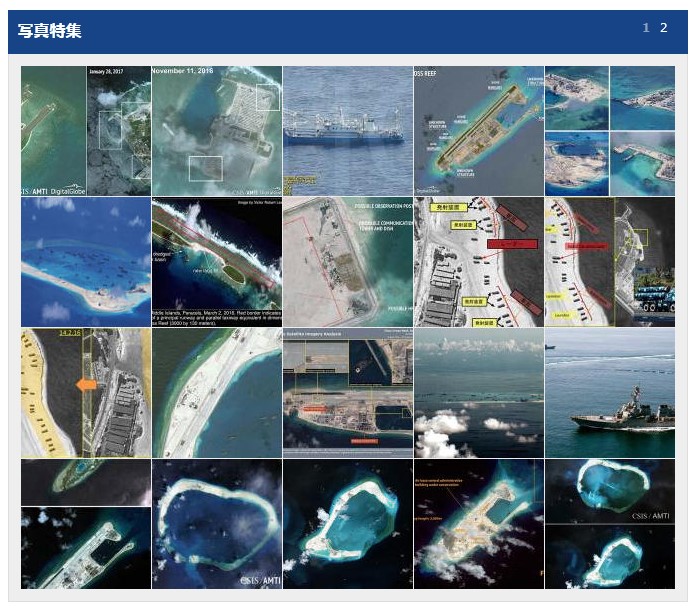Click page 1 in the pagination
The width and height of the screenshot is (699, 611).
tap(646, 28)
